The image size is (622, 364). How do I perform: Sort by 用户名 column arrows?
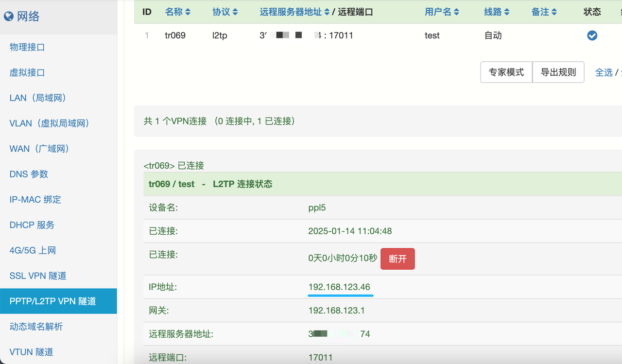(456, 12)
